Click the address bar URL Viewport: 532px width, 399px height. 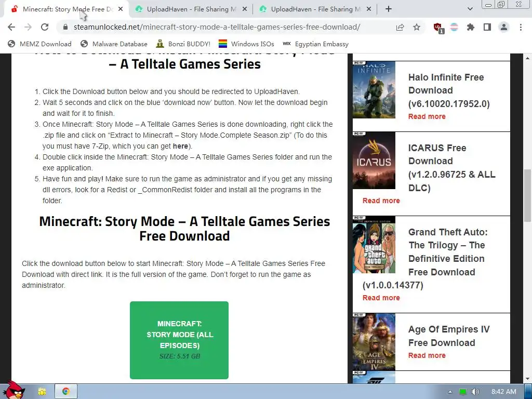(x=217, y=27)
